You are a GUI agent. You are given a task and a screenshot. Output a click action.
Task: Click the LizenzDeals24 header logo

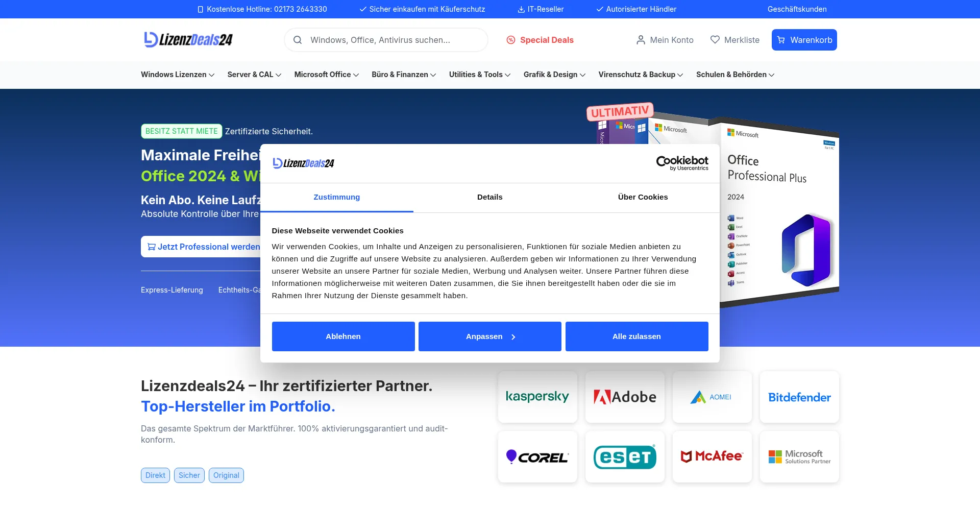click(188, 40)
